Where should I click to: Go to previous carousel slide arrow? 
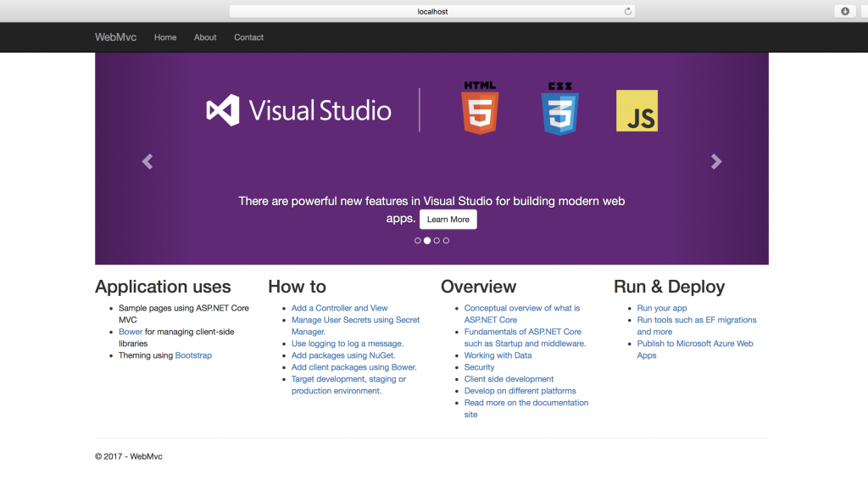click(147, 161)
